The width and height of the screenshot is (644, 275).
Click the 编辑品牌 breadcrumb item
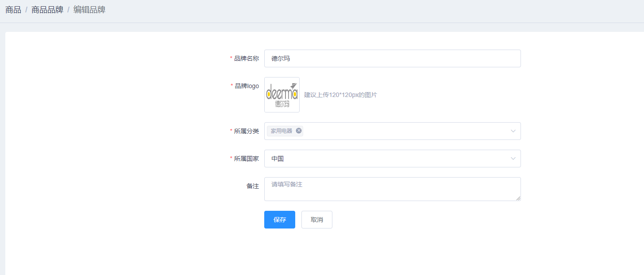point(89,10)
